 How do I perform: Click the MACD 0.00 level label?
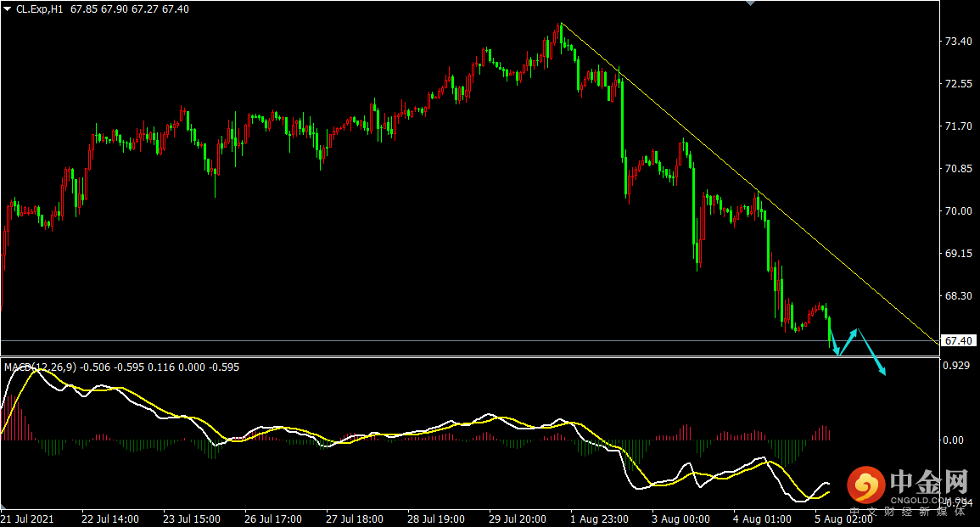(953, 440)
